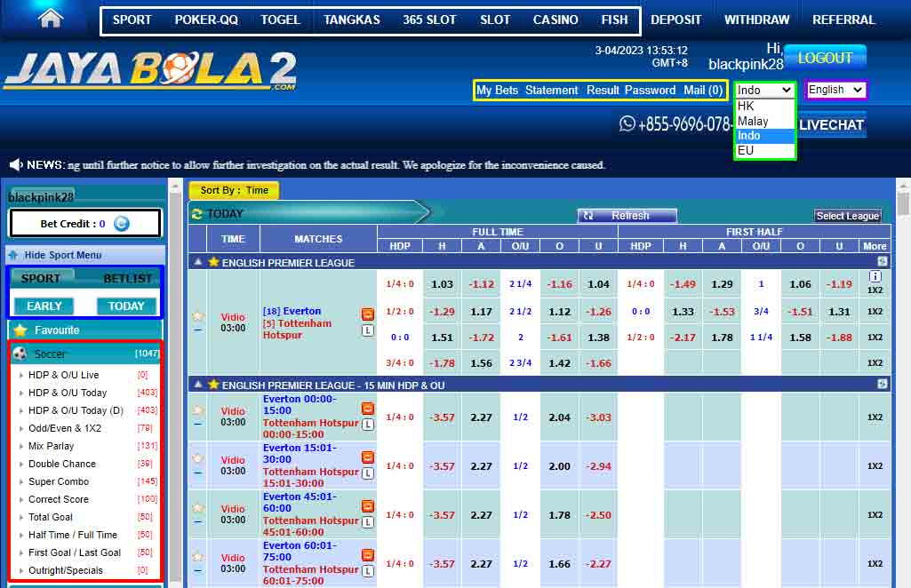
Task: Collapse the English Premier League section triangle
Action: (198, 262)
